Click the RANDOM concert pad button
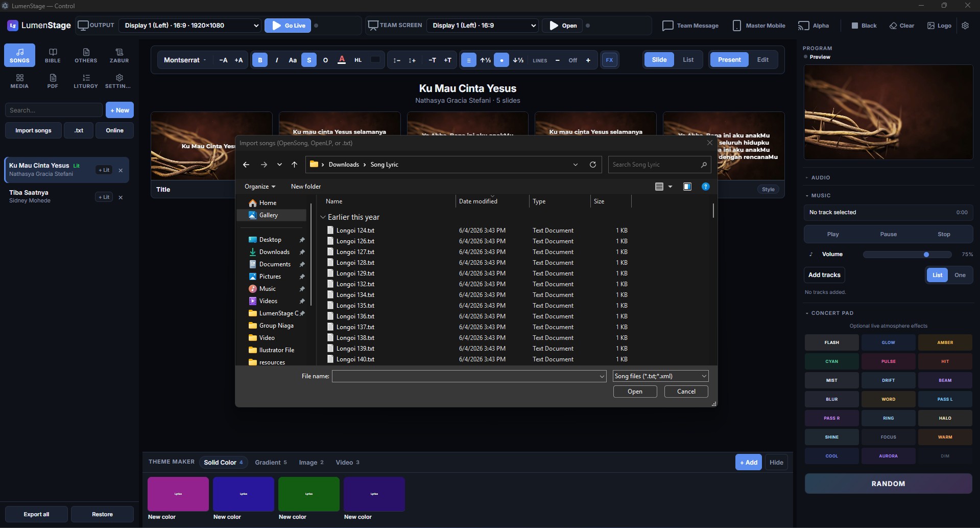 [888, 484]
